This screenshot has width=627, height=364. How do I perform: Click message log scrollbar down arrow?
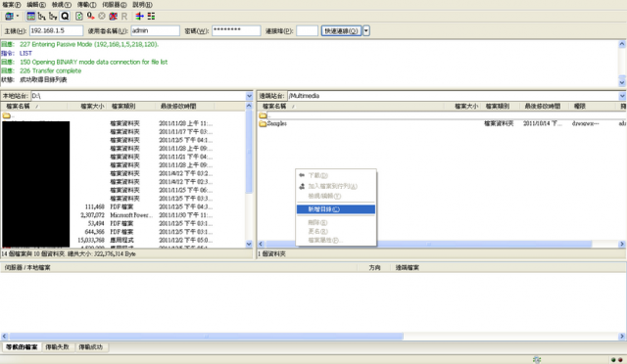tap(622, 83)
